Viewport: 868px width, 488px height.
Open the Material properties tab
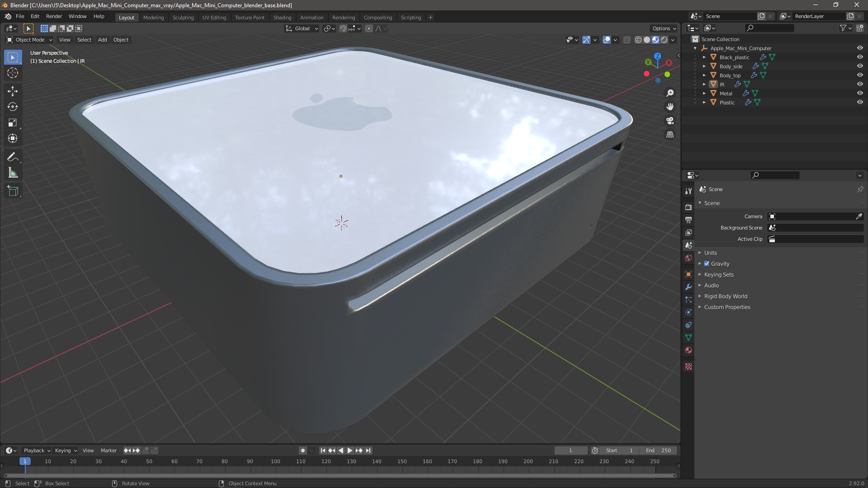[x=689, y=350]
